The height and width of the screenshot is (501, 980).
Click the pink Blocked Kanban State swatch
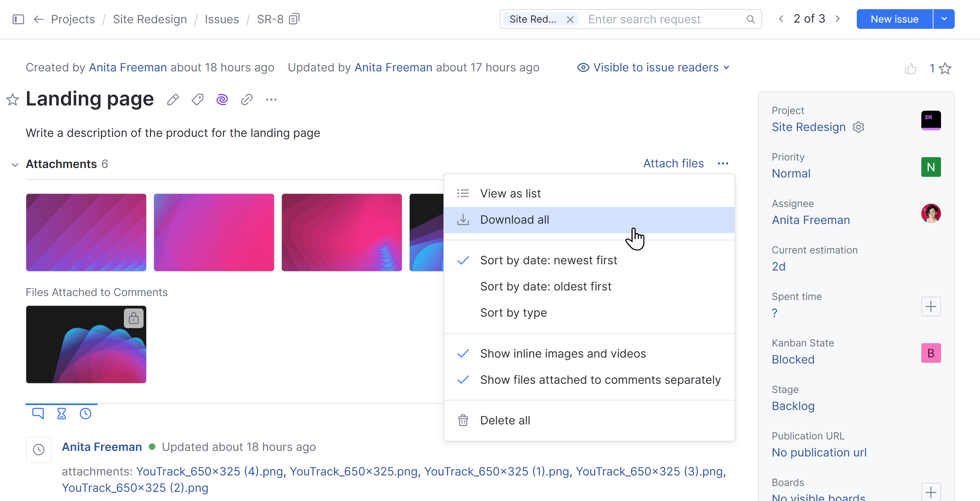[931, 353]
